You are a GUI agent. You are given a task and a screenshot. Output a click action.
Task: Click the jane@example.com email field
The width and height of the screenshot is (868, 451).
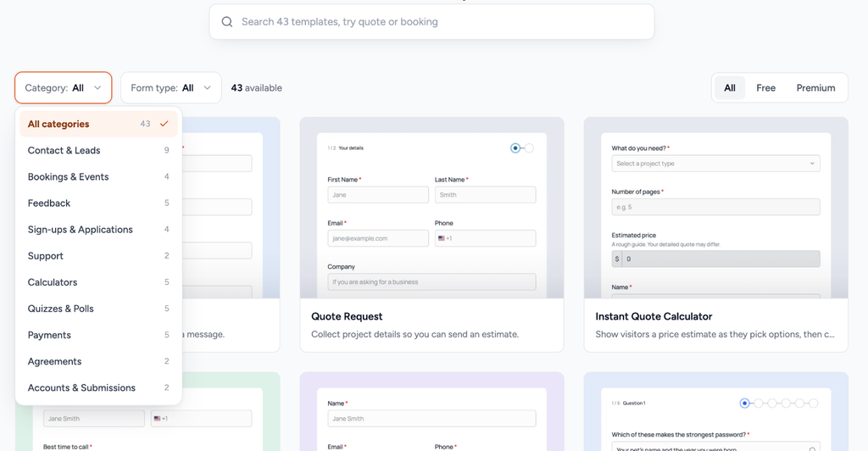[x=378, y=238]
